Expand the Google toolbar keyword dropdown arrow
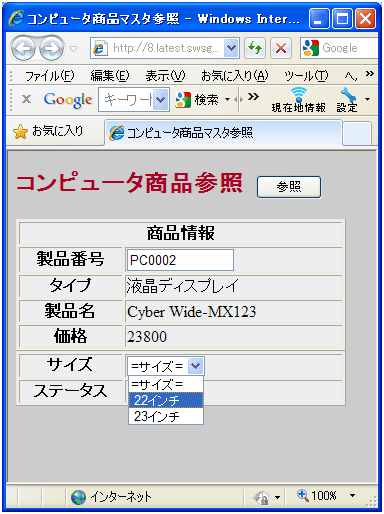 [161, 99]
